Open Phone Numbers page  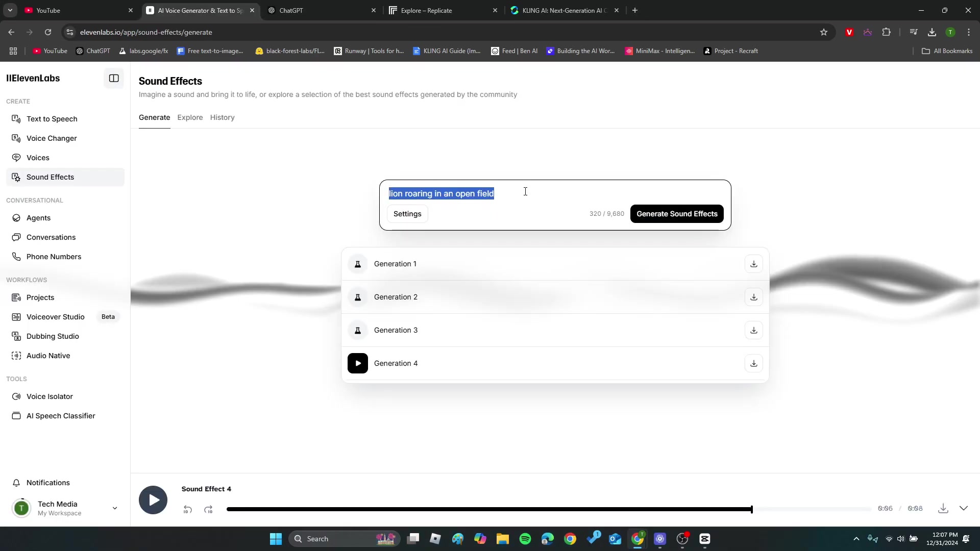(65, 257)
